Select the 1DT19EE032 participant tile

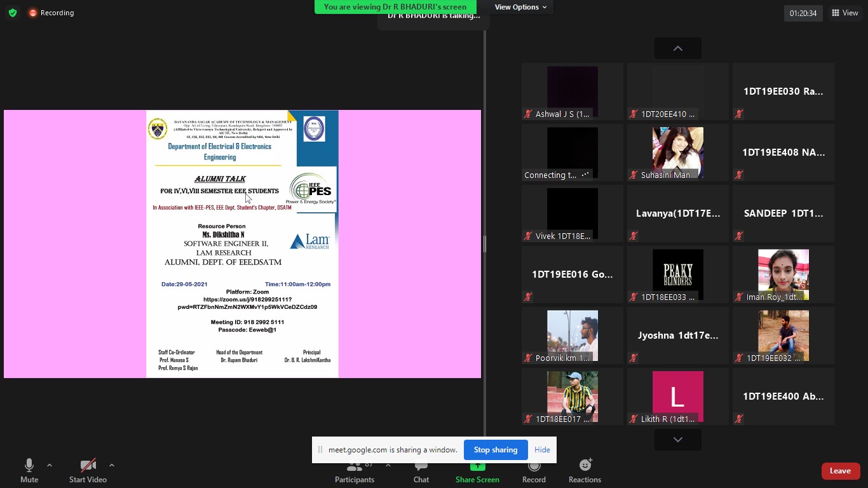coord(783,335)
